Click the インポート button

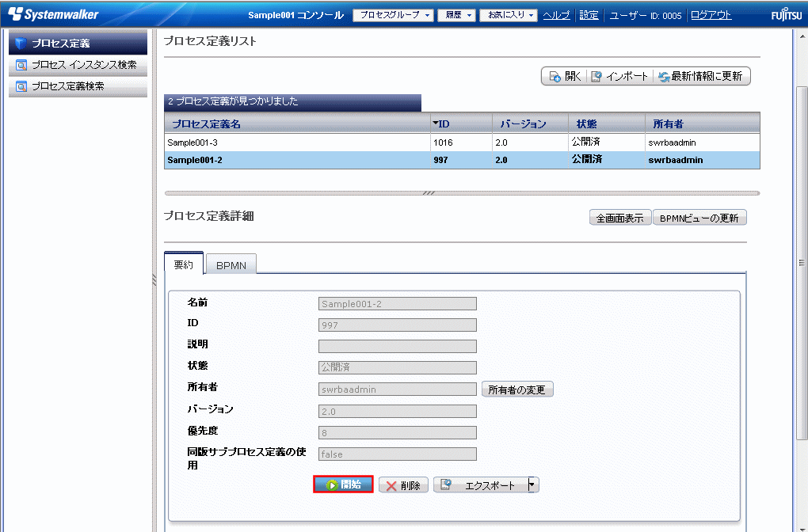click(620, 77)
